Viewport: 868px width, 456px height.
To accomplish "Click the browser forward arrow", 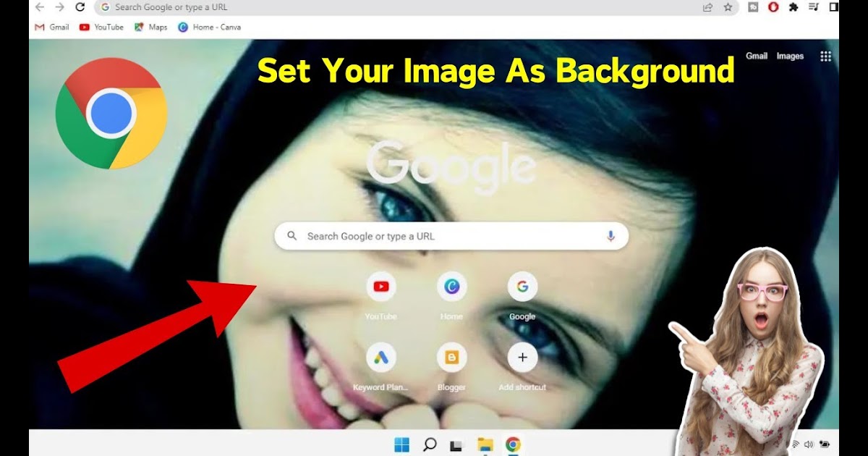I will [59, 7].
